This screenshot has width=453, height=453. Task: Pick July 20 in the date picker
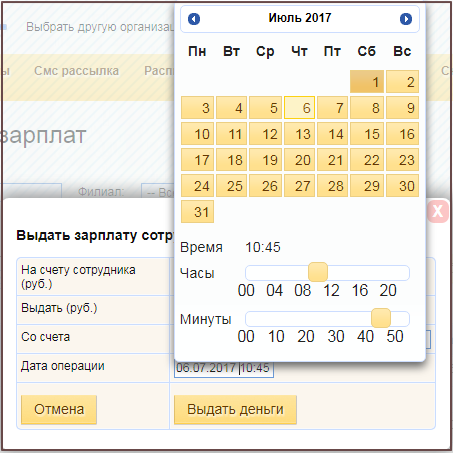[x=299, y=160]
